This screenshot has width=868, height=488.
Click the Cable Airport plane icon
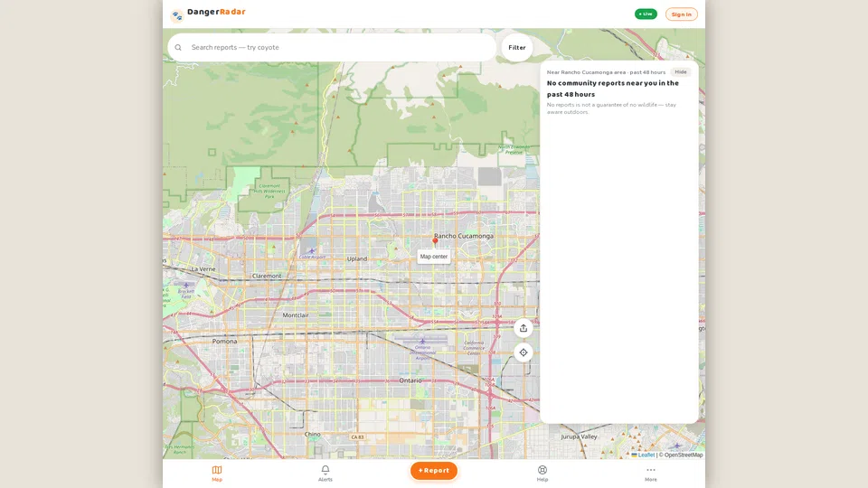pyautogui.click(x=312, y=250)
